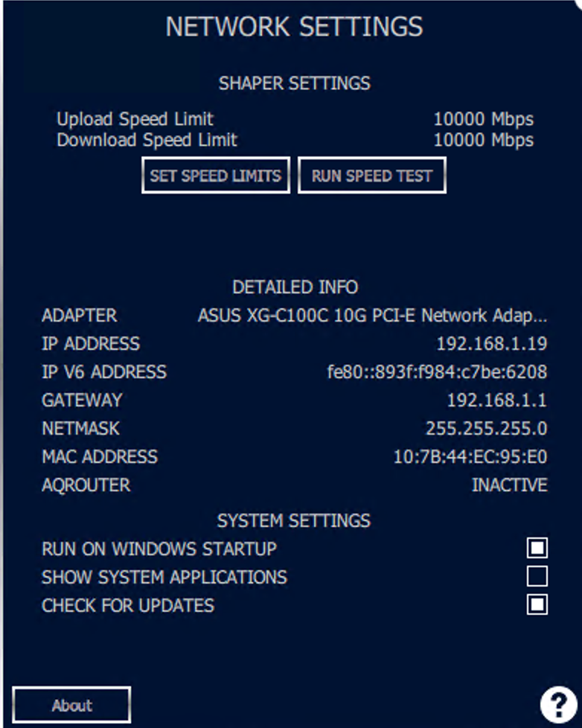The width and height of the screenshot is (582, 728).
Task: Click the IP address value 192.168.1.19
Action: pyautogui.click(x=491, y=344)
